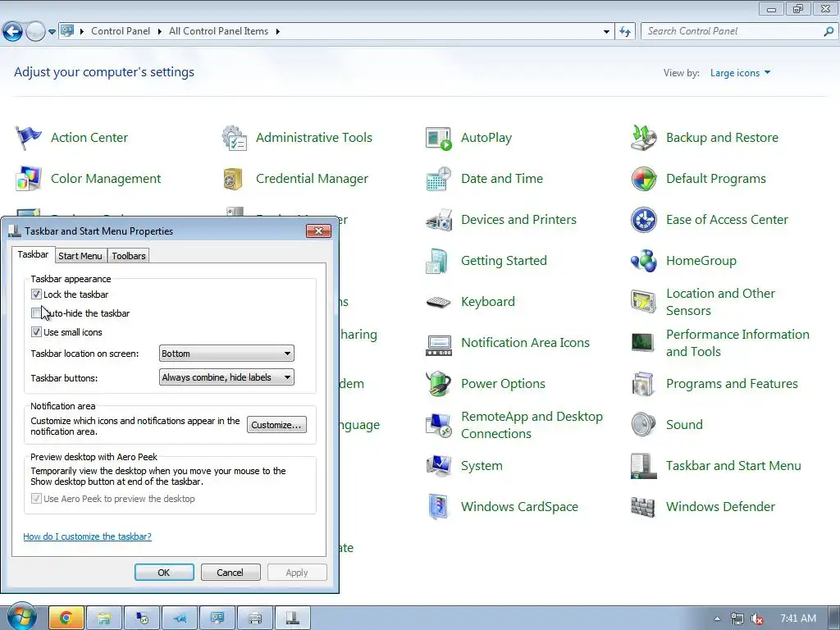This screenshot has width=840, height=630.
Task: Switch to the Toolbars tab
Action: coord(129,256)
